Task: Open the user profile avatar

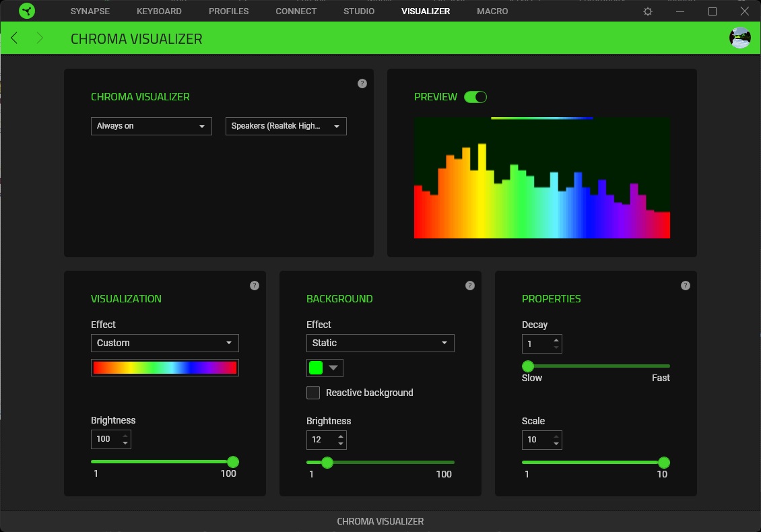Action: click(740, 38)
